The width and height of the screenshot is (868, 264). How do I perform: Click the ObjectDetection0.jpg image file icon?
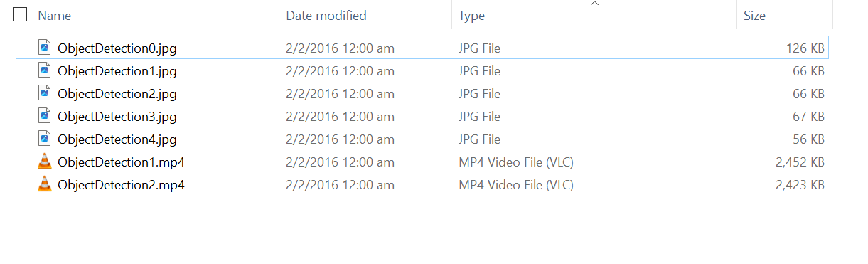(45, 48)
